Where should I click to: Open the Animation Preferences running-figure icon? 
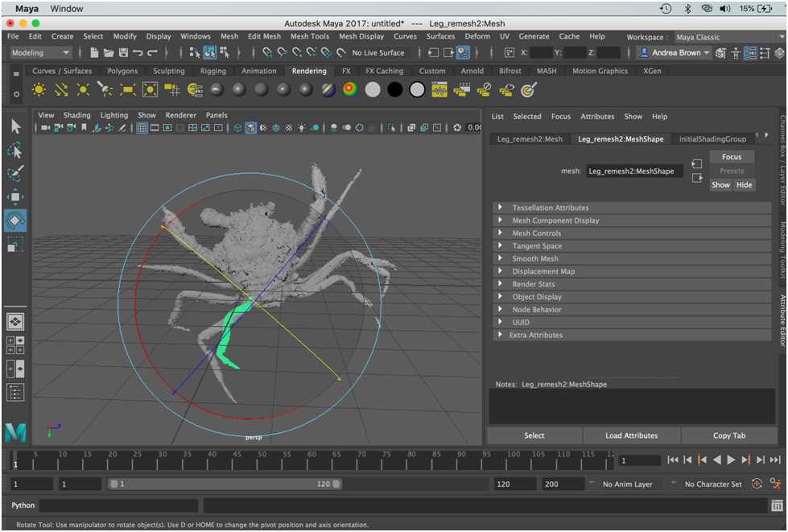coord(775,484)
